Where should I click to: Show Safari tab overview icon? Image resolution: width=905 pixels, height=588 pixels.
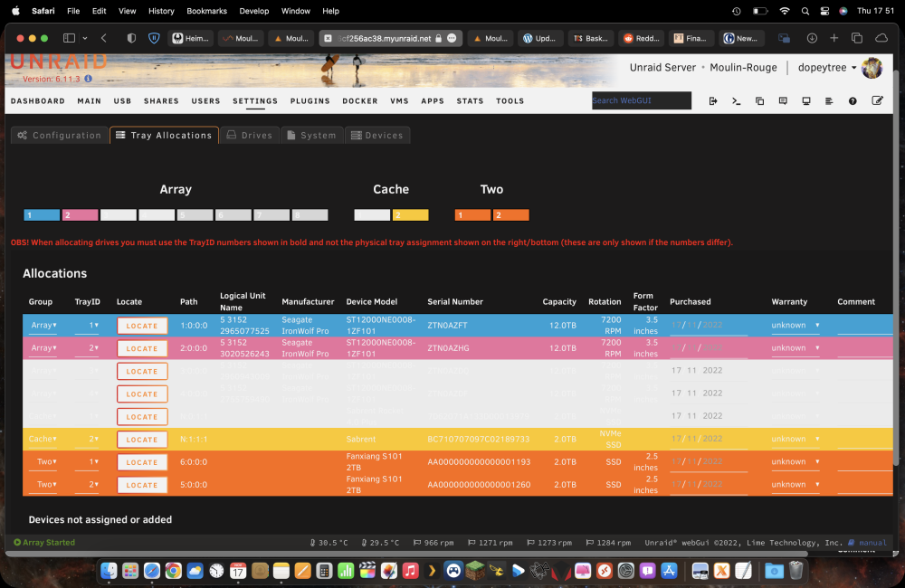[857, 38]
